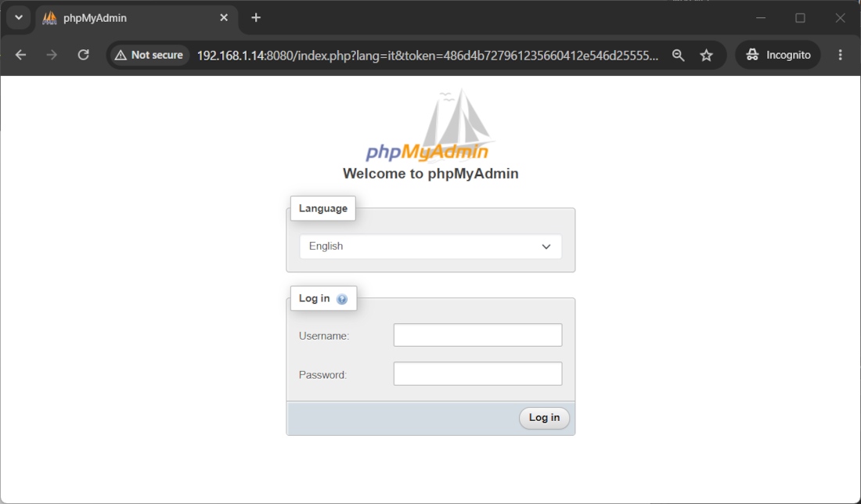Bookmark this page with the star icon

(706, 55)
